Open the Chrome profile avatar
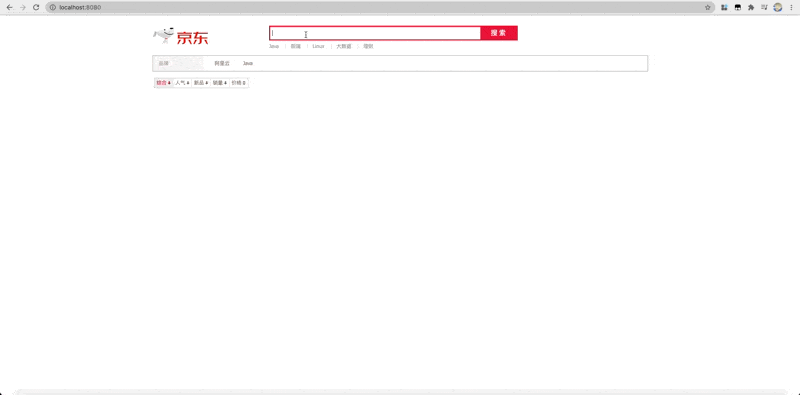The width and height of the screenshot is (800, 395). 778,8
